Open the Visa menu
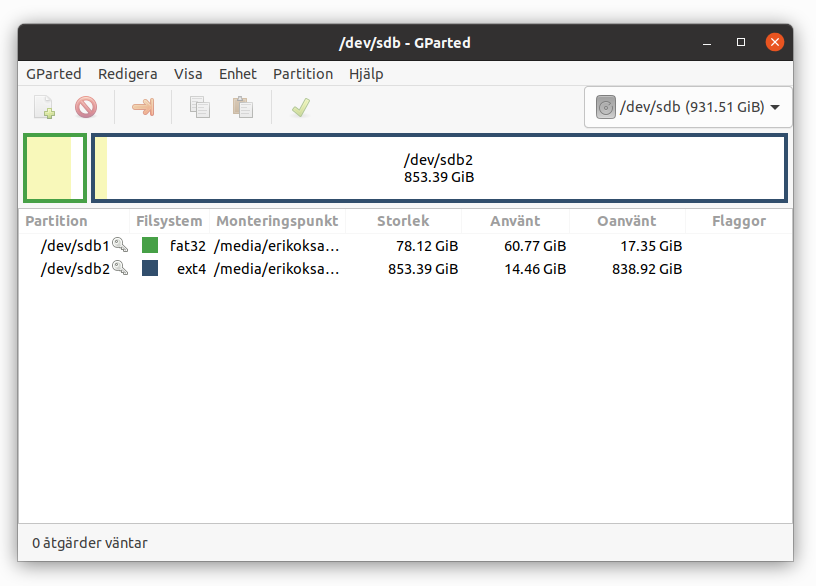 pyautogui.click(x=188, y=74)
